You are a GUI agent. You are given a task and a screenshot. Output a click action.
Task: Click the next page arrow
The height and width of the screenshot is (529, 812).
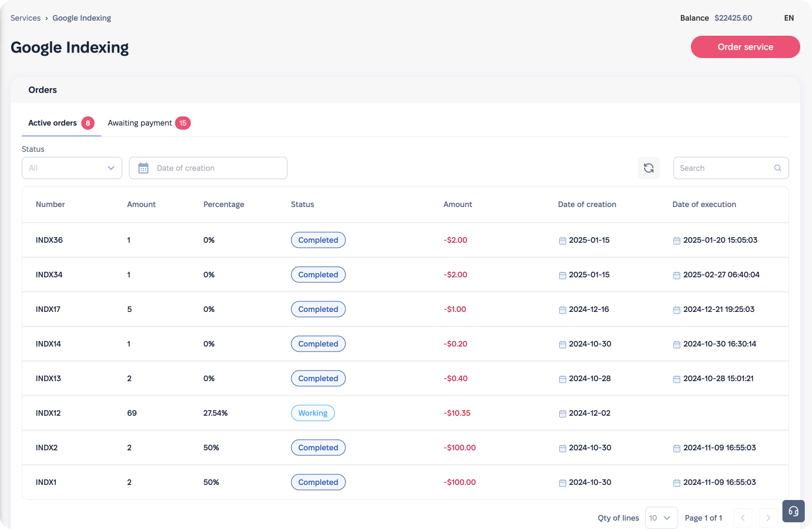[x=768, y=518]
